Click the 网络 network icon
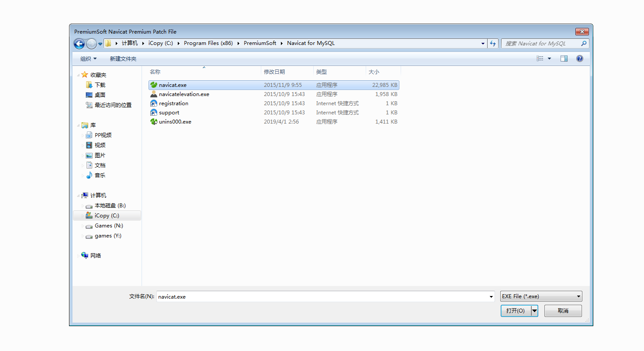The width and height of the screenshot is (644, 351). (x=85, y=255)
